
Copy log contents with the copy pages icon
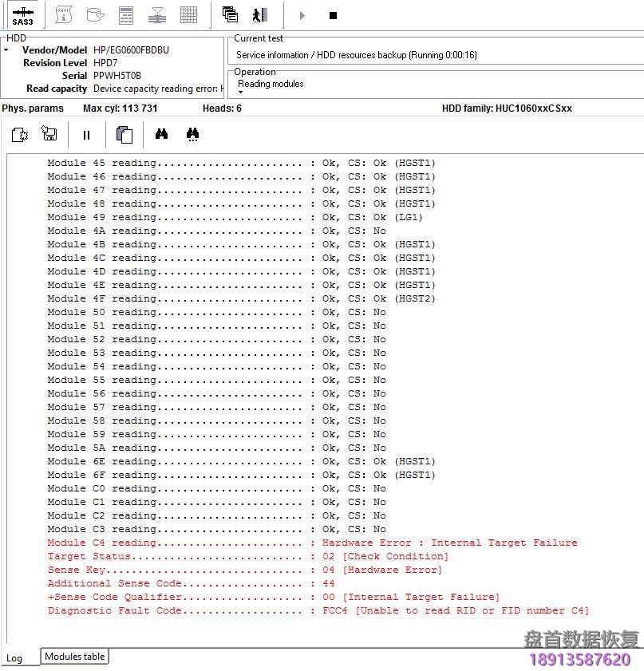[x=124, y=134]
